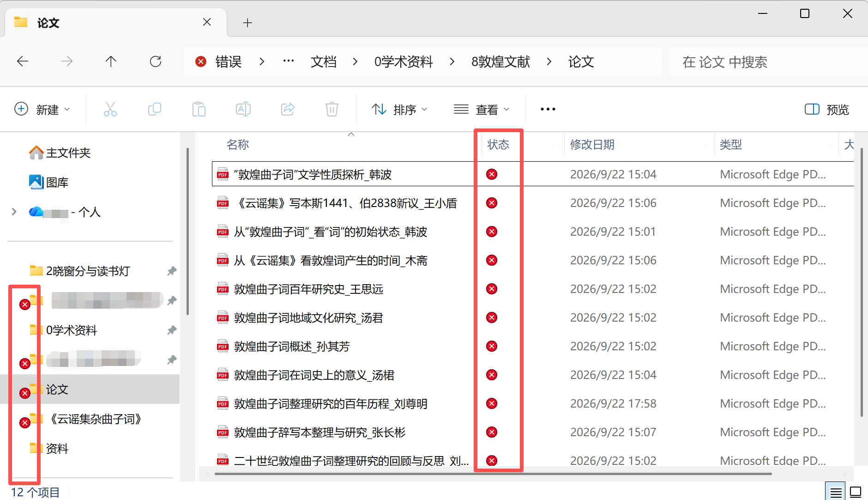
Task: Click the Rename toolbar icon
Action: 243,110
